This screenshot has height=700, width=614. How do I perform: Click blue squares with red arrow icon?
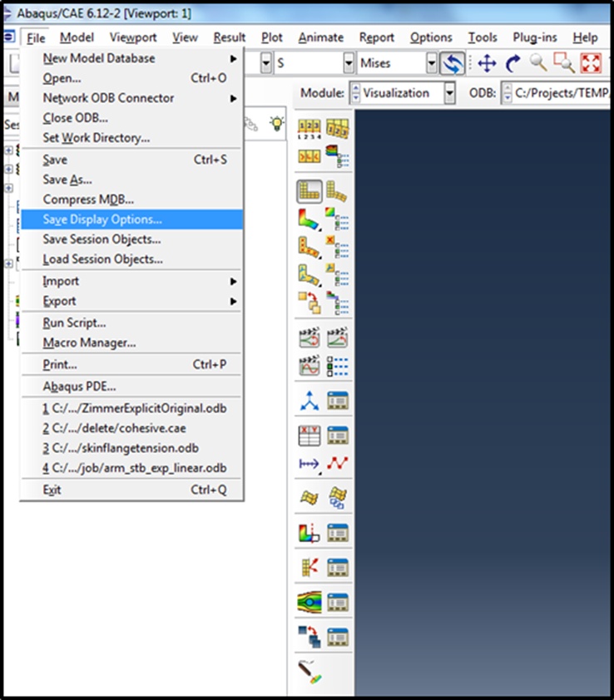[x=309, y=637]
